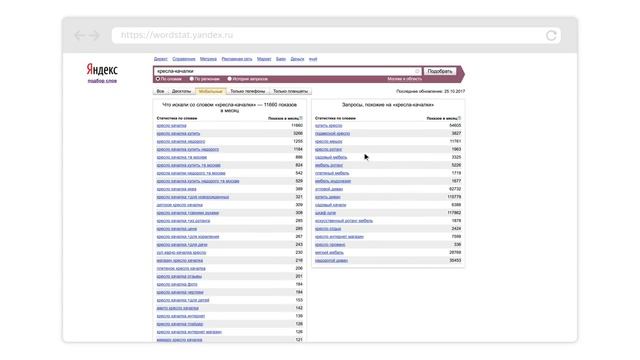640x360 pixels.
Task: Open the Деньги link in top navigation
Action: coord(297,59)
